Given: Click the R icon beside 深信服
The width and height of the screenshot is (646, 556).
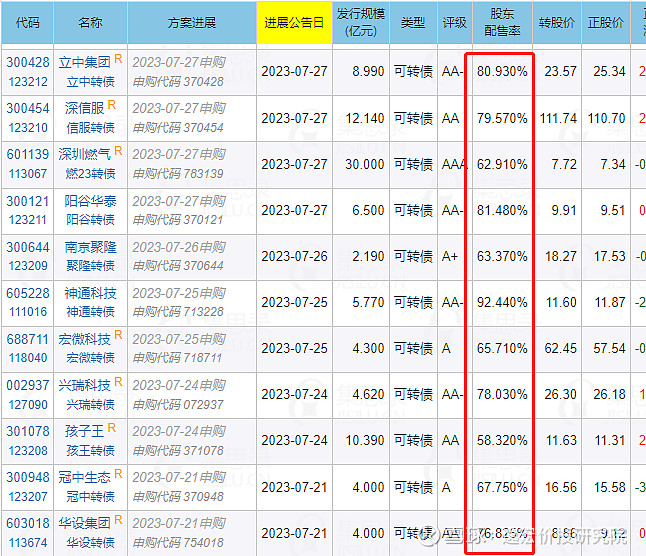Looking at the screenshot, I should 111,105.
